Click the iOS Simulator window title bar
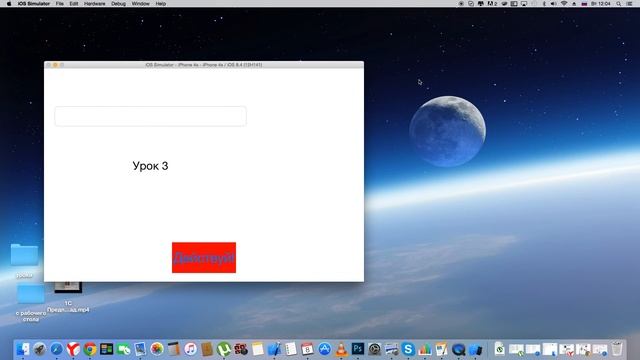This screenshot has width=640, height=360. click(204, 64)
